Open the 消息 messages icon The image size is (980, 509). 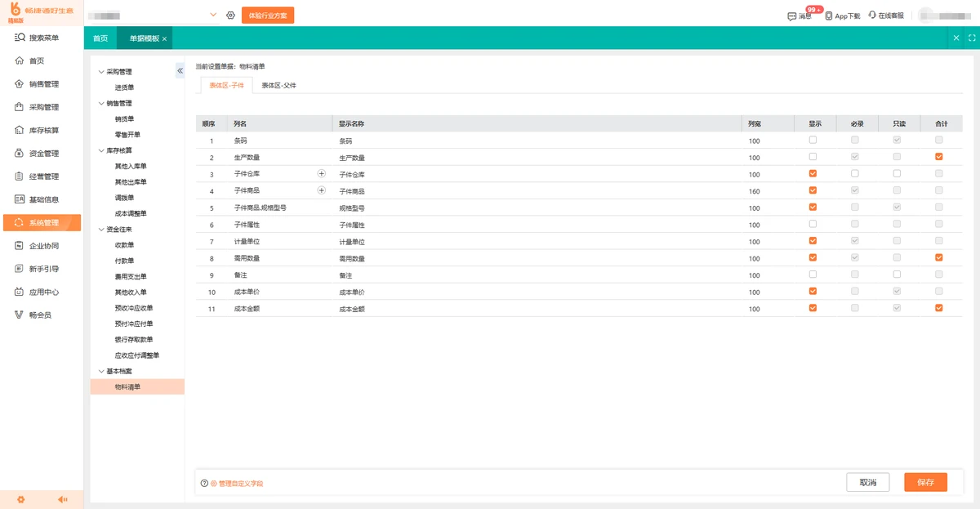[792, 16]
